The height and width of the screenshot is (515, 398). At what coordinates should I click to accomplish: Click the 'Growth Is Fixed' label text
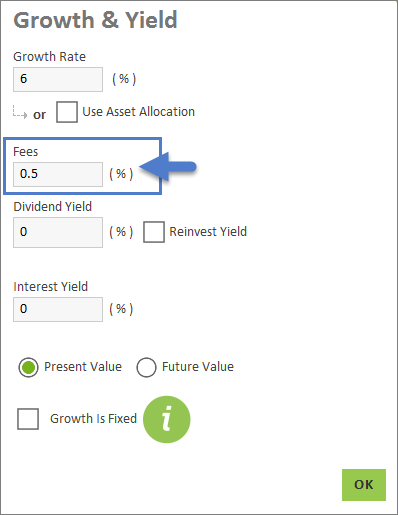tap(93, 418)
